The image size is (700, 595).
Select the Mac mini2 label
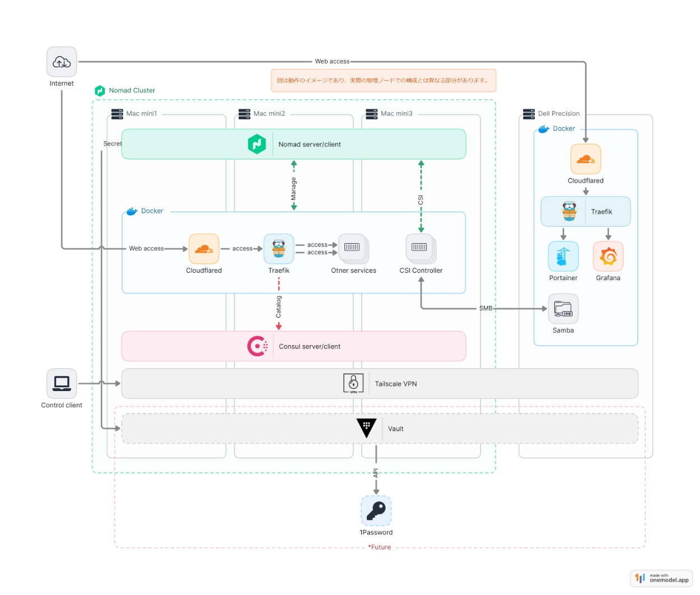point(269,114)
